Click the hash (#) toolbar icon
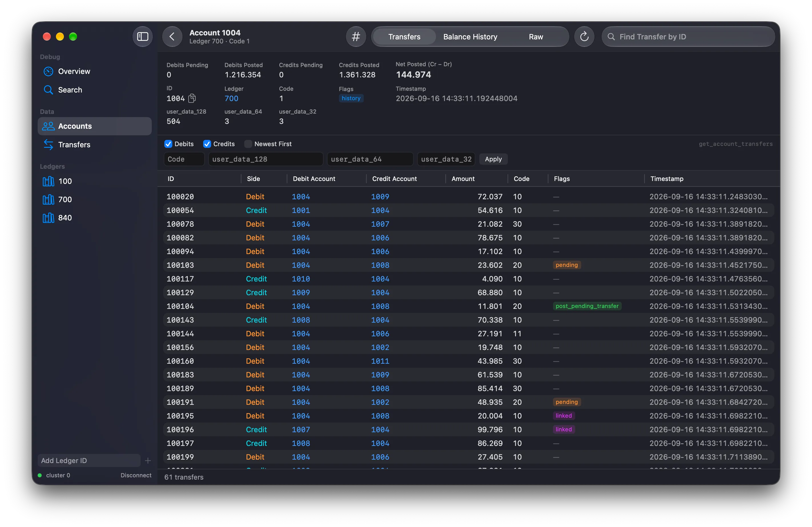 [355, 37]
